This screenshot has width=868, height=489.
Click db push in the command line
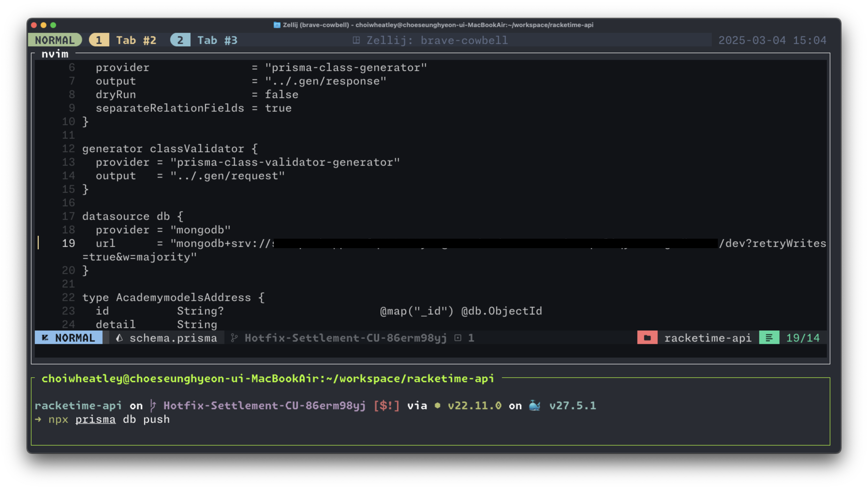tap(146, 419)
